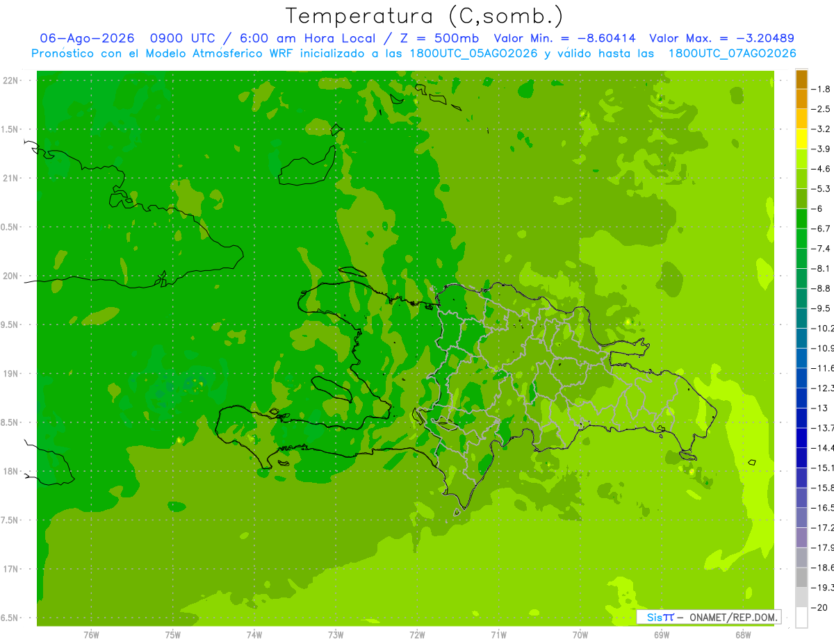Click the "17N" latitude label
Screen dimensions: 834x644
point(12,569)
